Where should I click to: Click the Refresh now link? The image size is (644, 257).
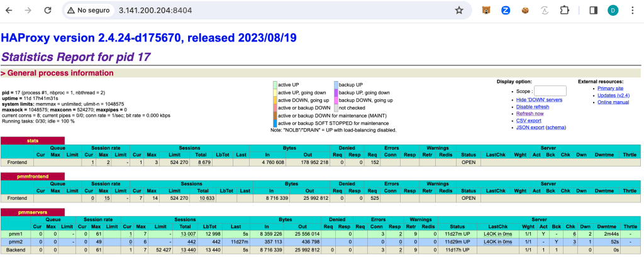(530, 114)
